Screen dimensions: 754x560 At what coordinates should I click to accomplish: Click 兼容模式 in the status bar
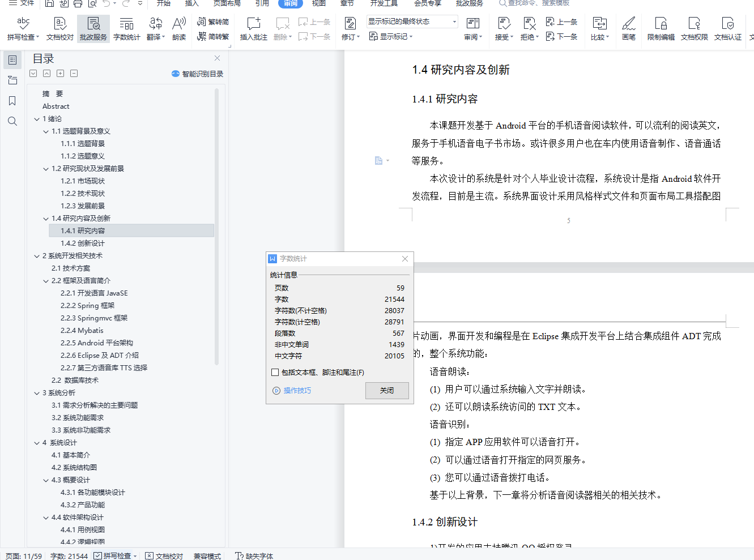click(x=207, y=556)
